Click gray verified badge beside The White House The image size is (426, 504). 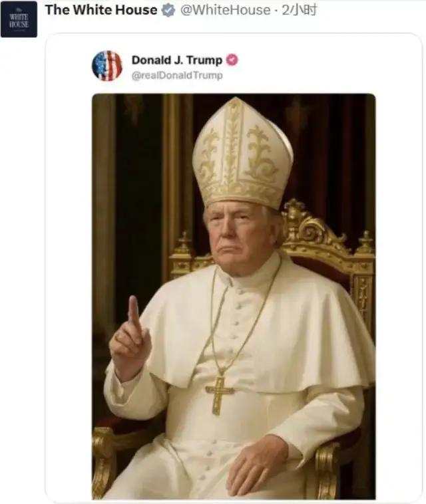[169, 11]
